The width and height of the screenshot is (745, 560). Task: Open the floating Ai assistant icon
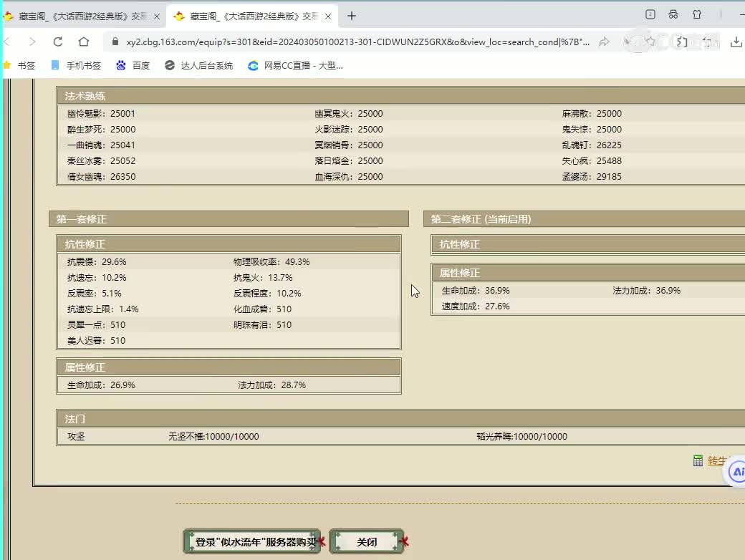(736, 472)
